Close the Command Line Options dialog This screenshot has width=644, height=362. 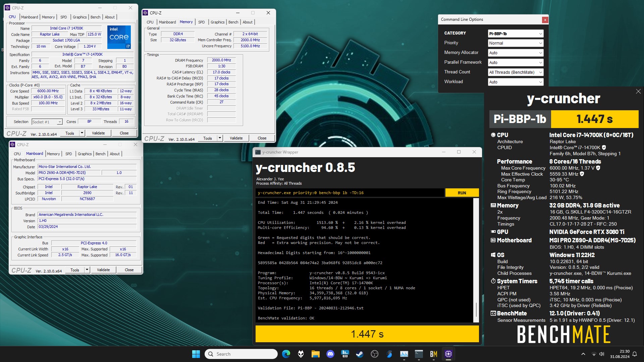point(545,20)
